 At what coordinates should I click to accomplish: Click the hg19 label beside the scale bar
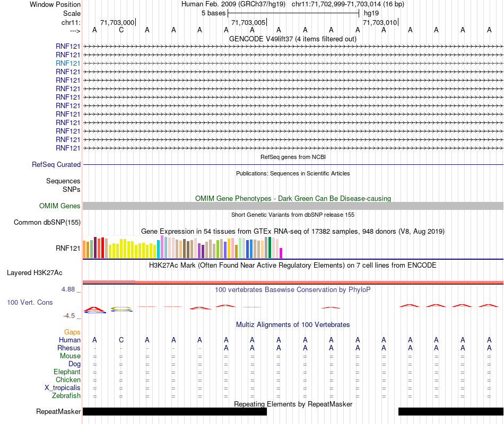click(x=371, y=13)
